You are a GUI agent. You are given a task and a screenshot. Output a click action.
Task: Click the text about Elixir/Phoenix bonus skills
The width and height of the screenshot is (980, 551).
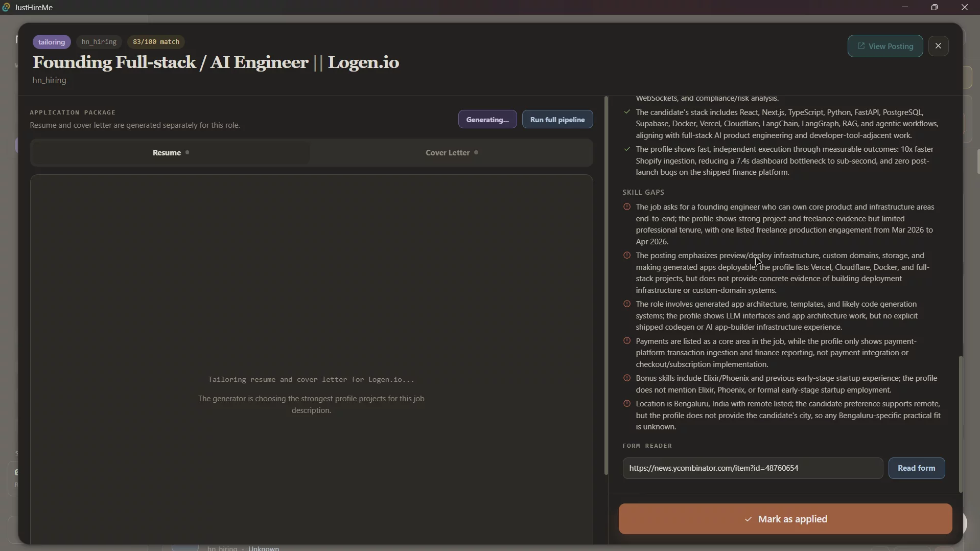point(787,384)
